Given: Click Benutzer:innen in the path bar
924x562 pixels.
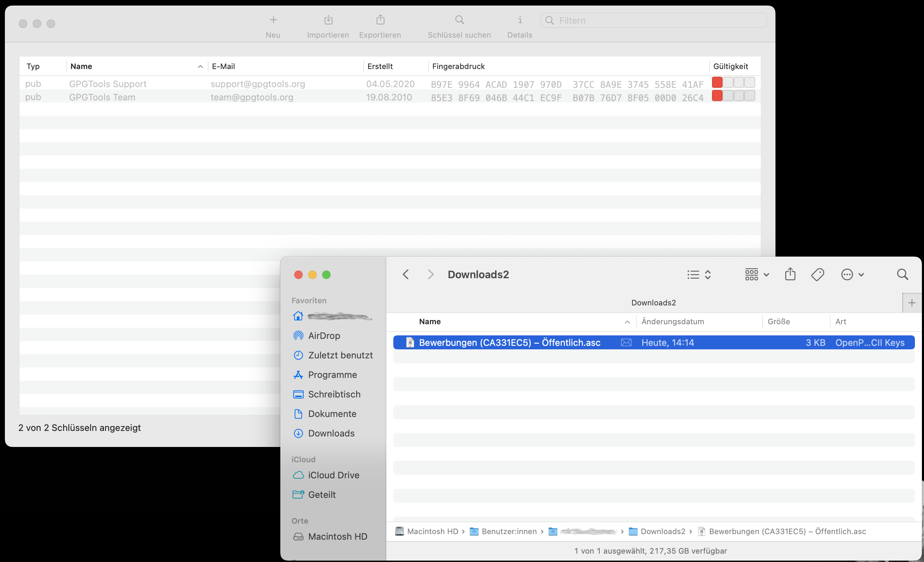Looking at the screenshot, I should 503,531.
